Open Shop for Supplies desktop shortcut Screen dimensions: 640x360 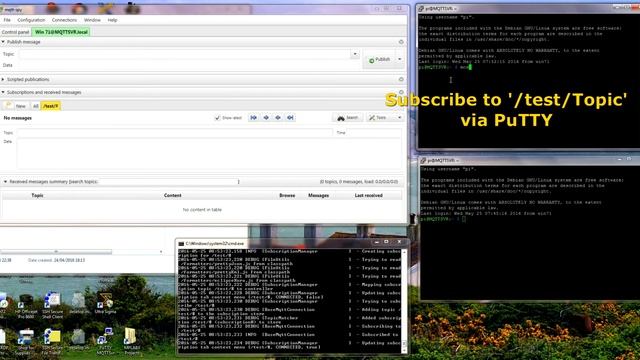tap(26, 341)
